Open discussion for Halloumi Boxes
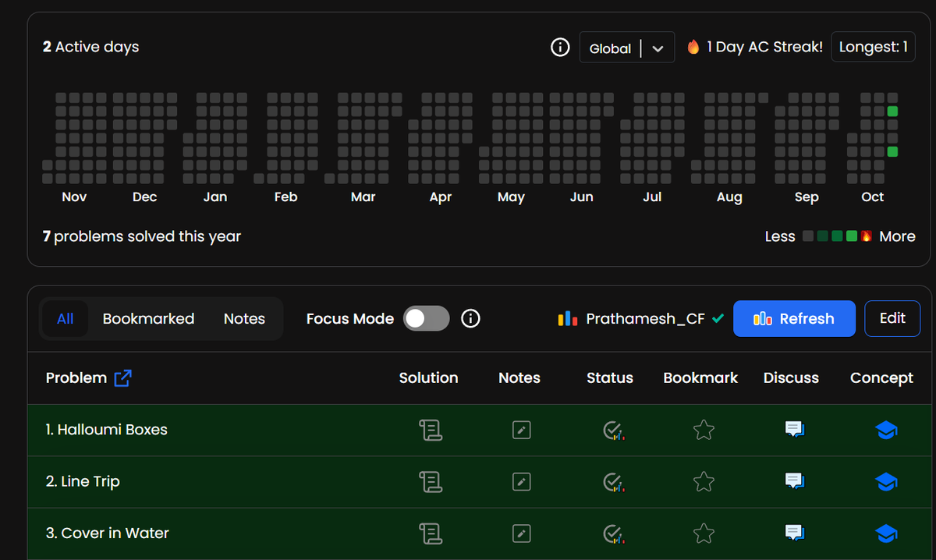This screenshot has width=936, height=560. click(795, 430)
